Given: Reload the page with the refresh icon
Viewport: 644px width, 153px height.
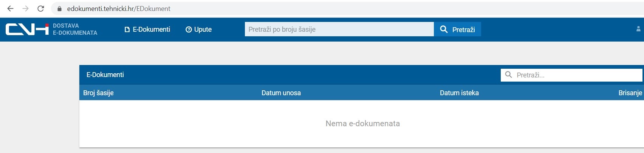Looking at the screenshot, I should [x=41, y=8].
